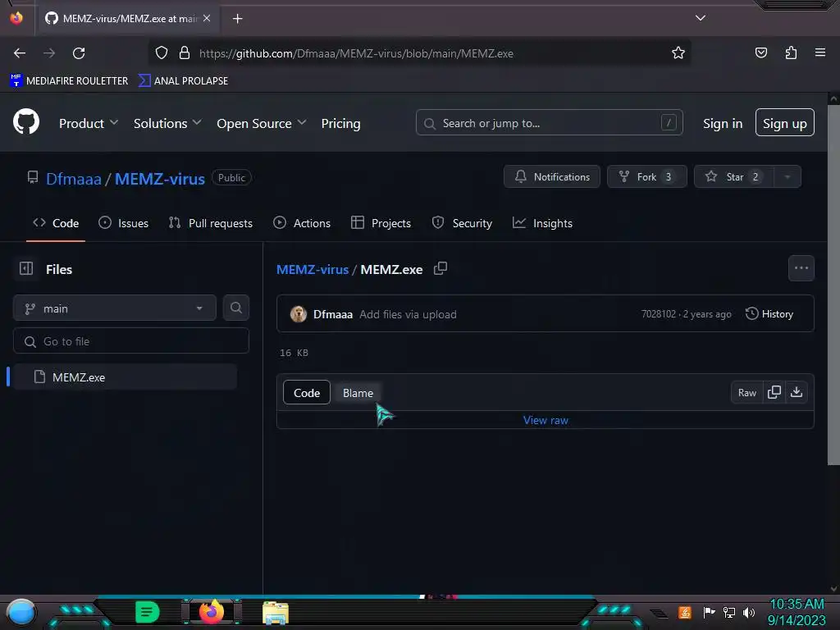Click the Start orb button
This screenshot has height=630, width=840.
tap(21, 612)
